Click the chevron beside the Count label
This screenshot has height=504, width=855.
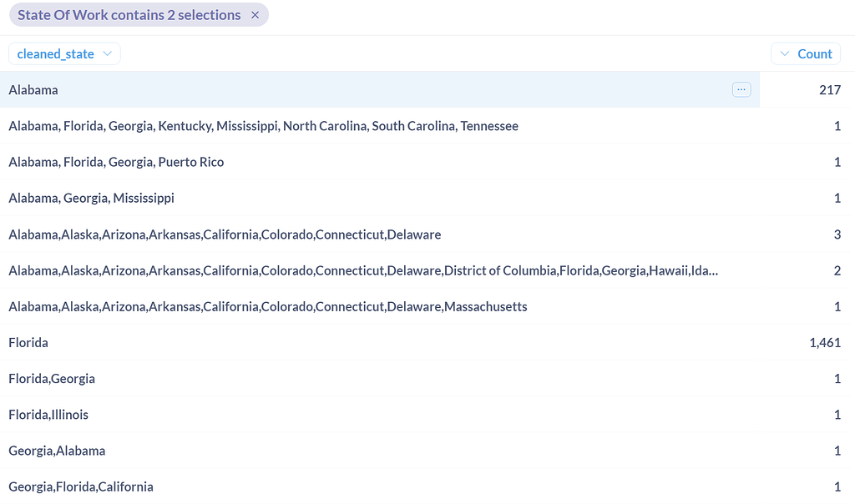[x=786, y=53]
